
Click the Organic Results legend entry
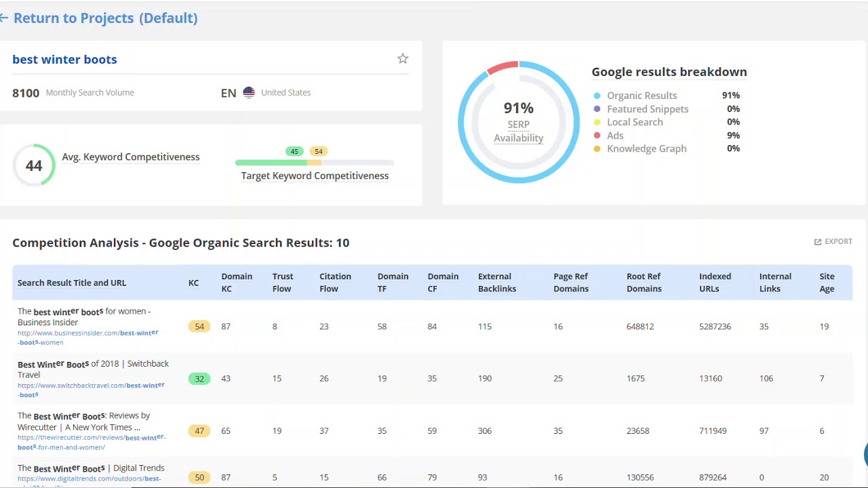642,96
